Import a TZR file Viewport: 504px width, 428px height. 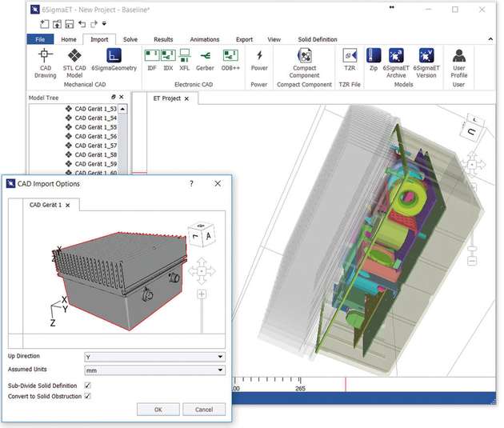tap(350, 60)
